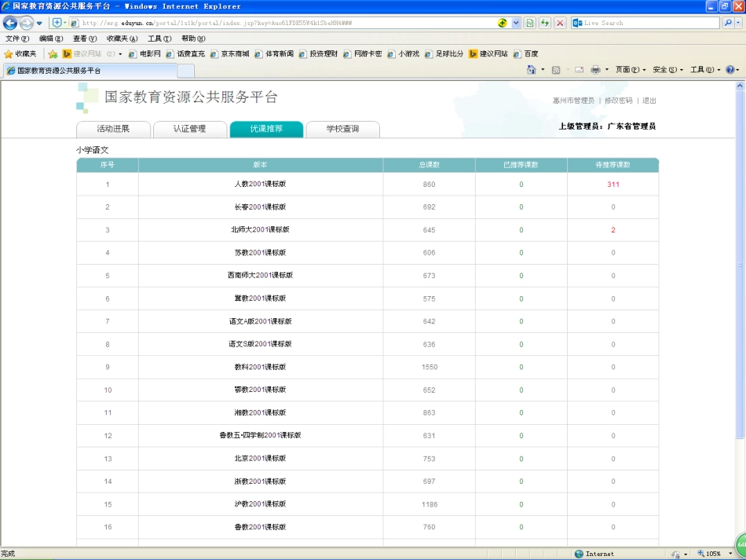Click the 退出 logout link

tap(649, 101)
